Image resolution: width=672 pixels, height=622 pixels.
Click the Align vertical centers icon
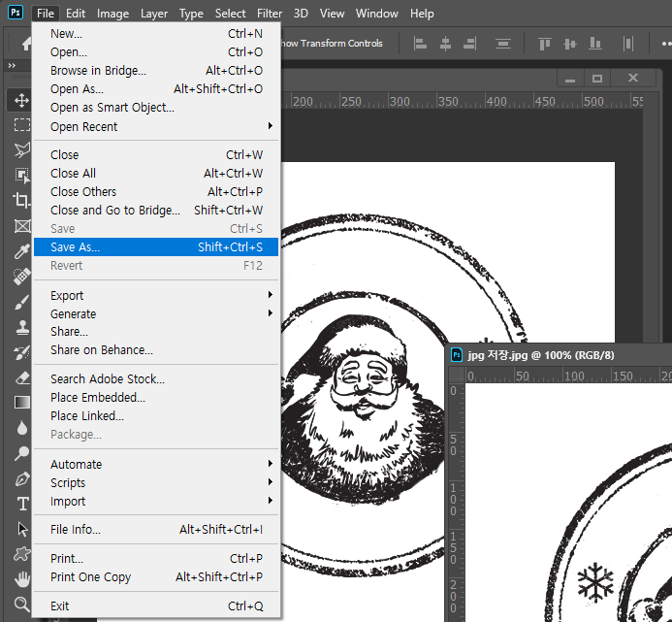(x=570, y=44)
